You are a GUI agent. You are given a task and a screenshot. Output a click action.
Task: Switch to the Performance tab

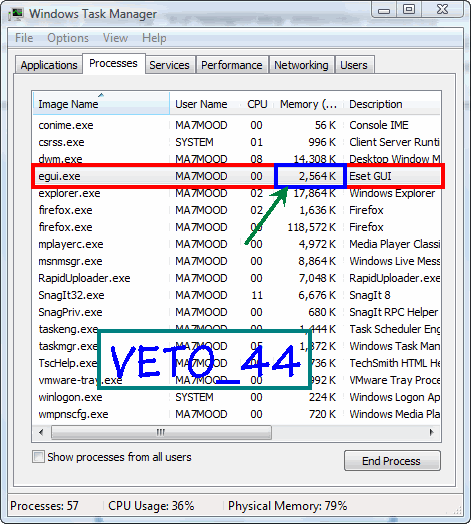(x=232, y=65)
